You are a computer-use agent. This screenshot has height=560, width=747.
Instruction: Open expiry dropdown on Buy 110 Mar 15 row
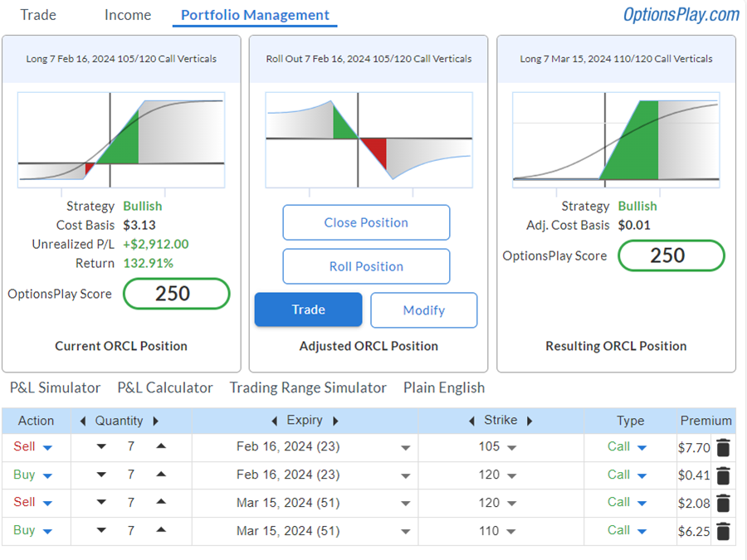pos(405,532)
